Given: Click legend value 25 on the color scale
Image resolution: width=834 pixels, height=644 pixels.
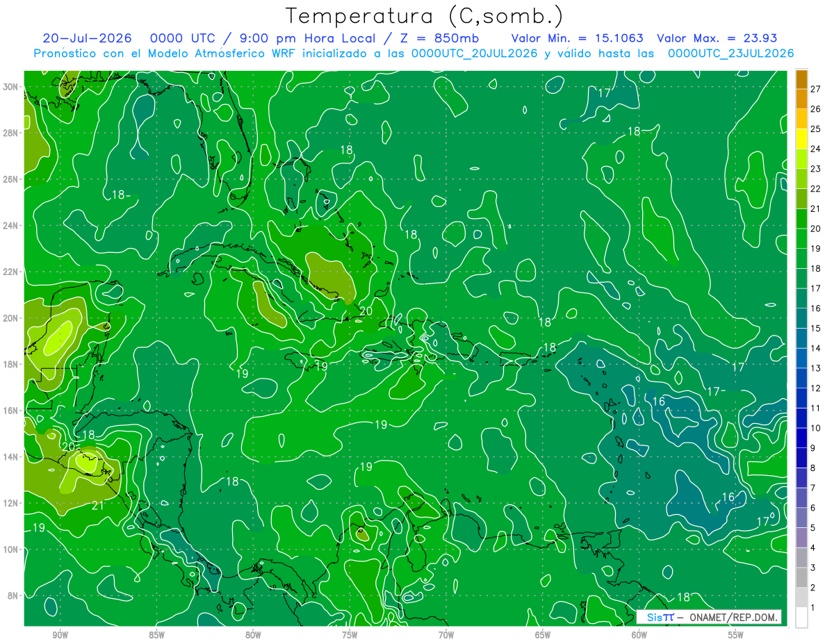Looking at the screenshot, I should [x=816, y=129].
